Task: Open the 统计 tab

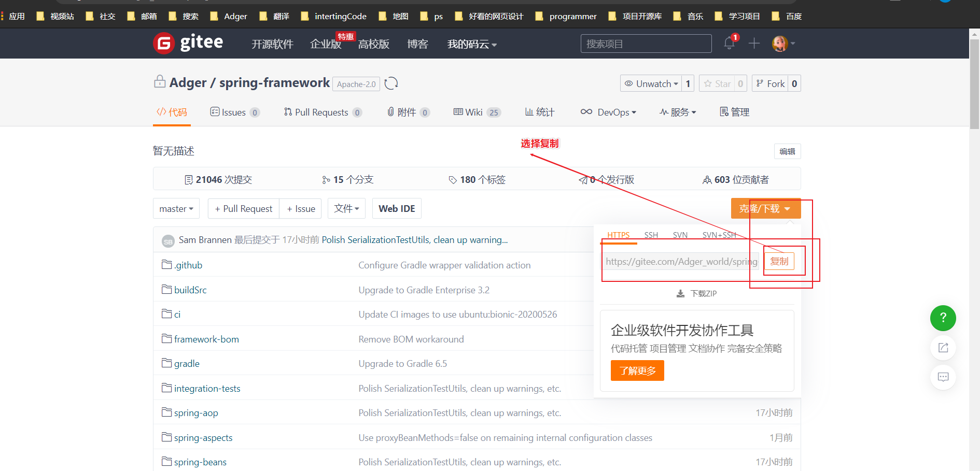Action: 540,112
